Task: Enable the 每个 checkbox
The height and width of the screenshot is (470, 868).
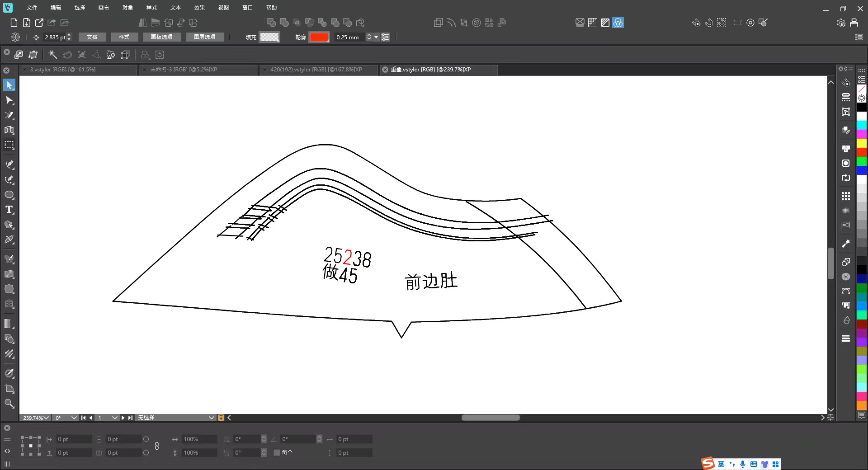Action: 277,452
